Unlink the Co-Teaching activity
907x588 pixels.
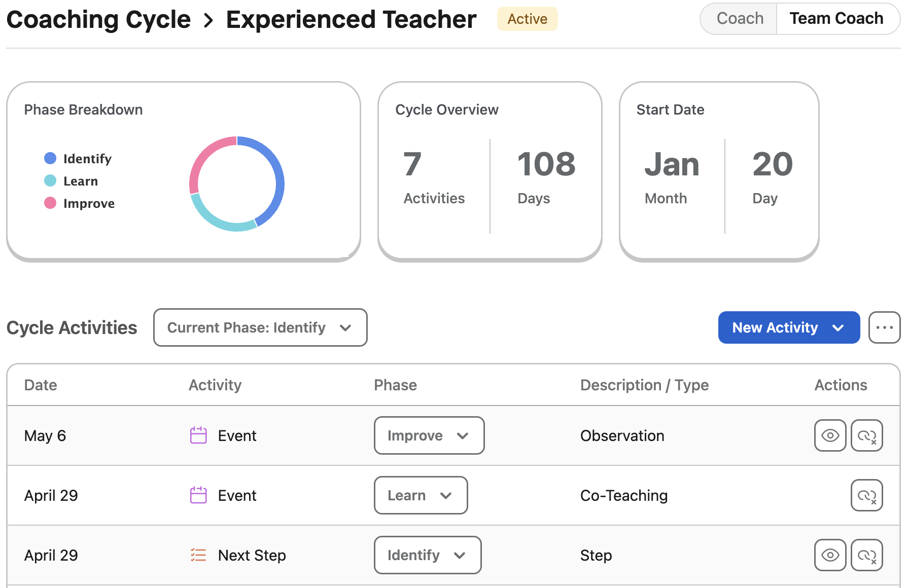click(x=866, y=495)
